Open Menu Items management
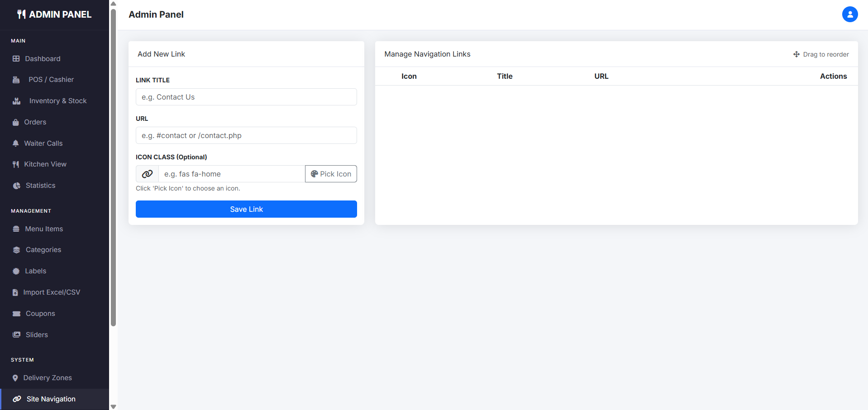Image resolution: width=868 pixels, height=410 pixels. point(43,229)
